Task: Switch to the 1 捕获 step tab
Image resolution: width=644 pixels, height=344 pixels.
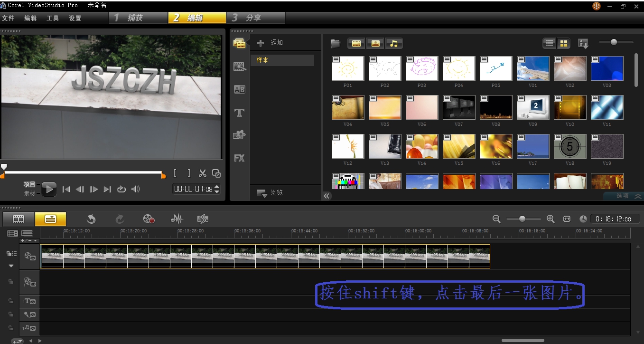Action: click(138, 18)
